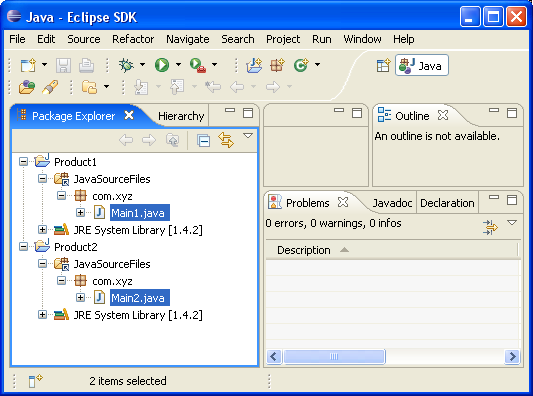Image resolution: width=533 pixels, height=396 pixels.
Task: Click the Open Type icon
Action: [x=27, y=87]
